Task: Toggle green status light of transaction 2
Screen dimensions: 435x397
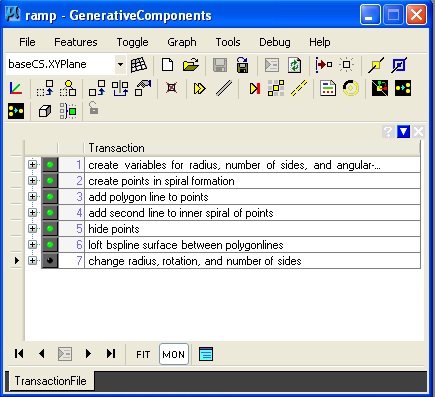Action: pos(50,181)
